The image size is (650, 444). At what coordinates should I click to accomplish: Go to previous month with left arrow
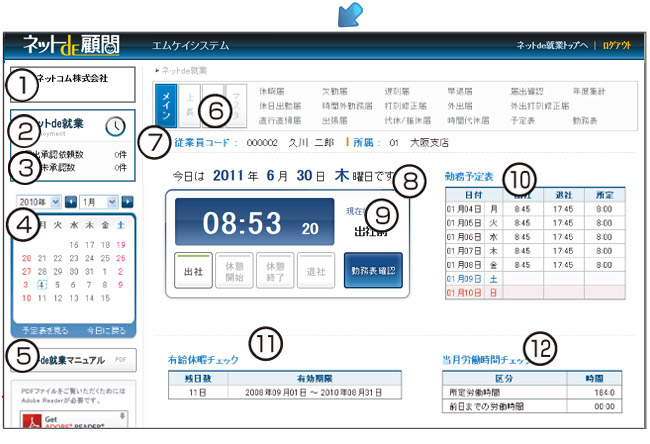tap(71, 202)
